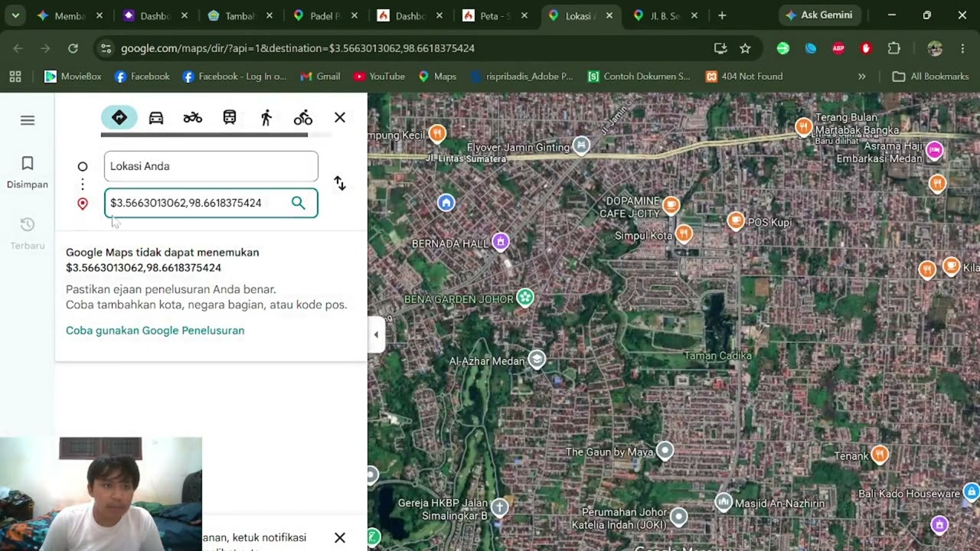
Task: Open the ABP adblock extension
Action: tap(838, 48)
